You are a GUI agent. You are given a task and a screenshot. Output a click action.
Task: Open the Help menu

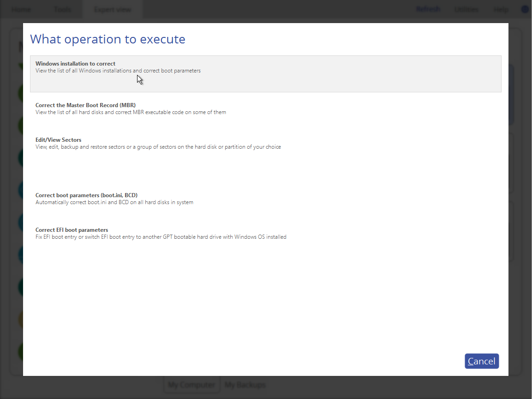point(500,9)
